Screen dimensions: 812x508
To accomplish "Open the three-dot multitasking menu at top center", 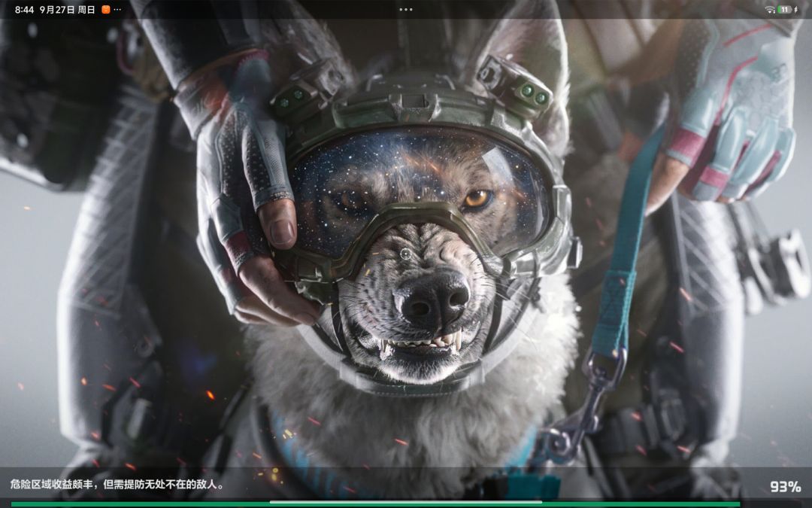I will point(406,9).
